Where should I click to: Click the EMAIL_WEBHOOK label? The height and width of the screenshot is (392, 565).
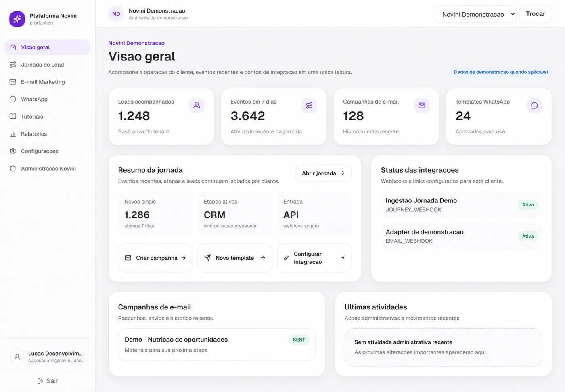point(409,241)
